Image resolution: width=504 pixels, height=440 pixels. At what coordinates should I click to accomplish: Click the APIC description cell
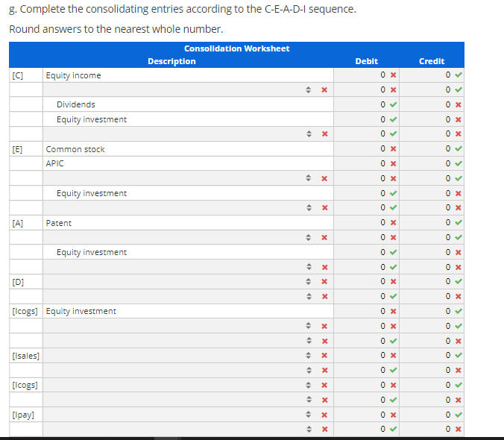188,163
